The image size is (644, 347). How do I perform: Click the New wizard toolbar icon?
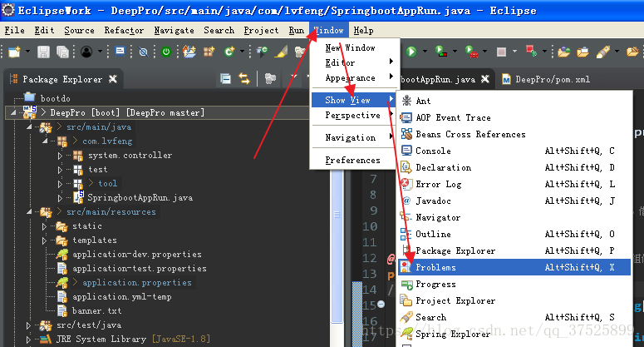pyautogui.click(x=14, y=52)
